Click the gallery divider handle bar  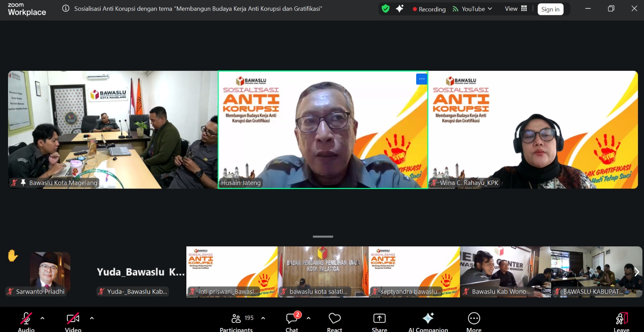click(x=323, y=237)
